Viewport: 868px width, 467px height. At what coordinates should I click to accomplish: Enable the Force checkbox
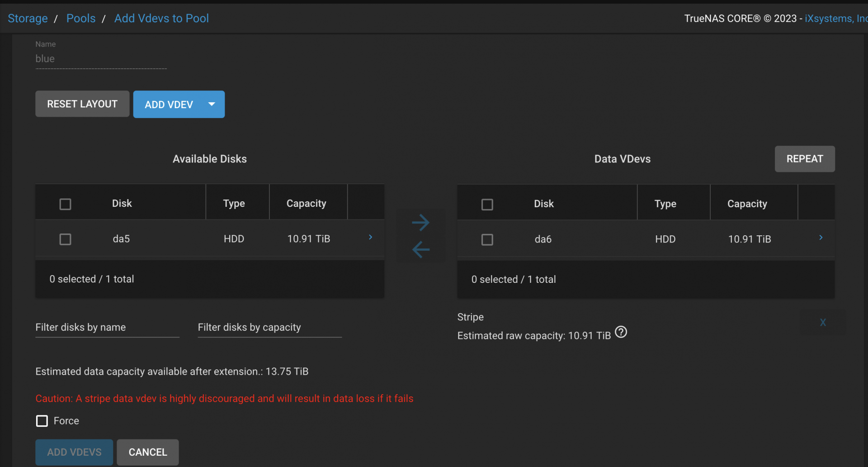pyautogui.click(x=42, y=421)
